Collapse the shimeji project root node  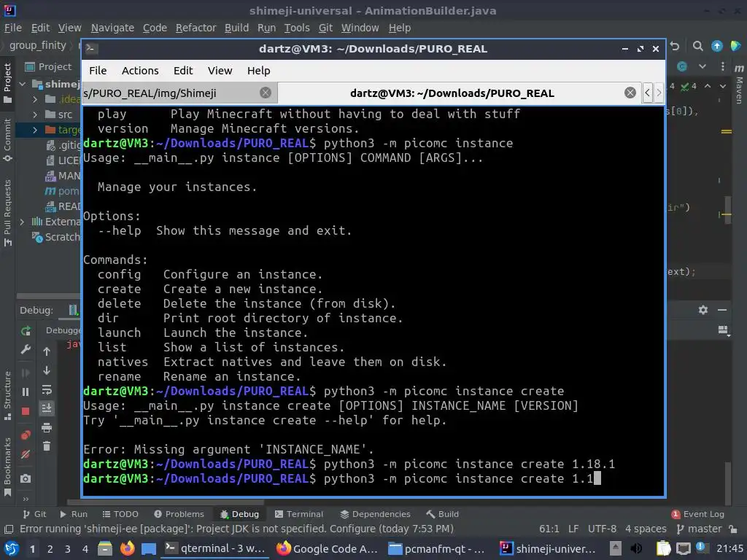tap(23, 84)
